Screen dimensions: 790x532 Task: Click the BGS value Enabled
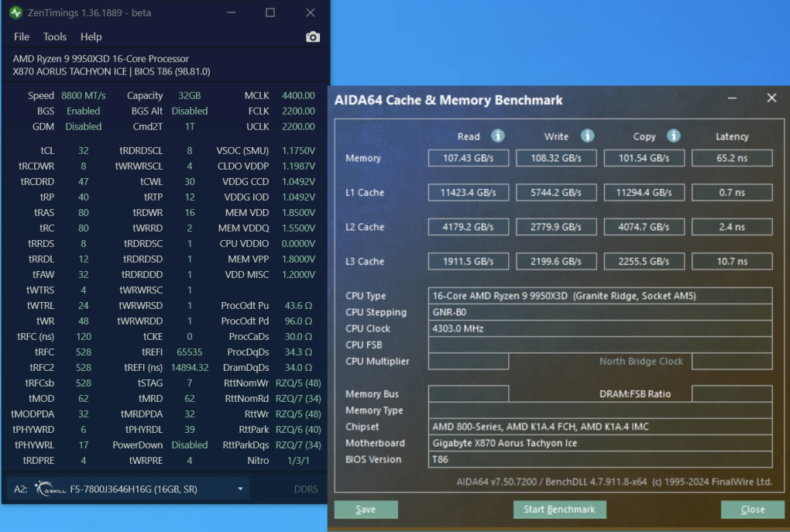coord(83,111)
